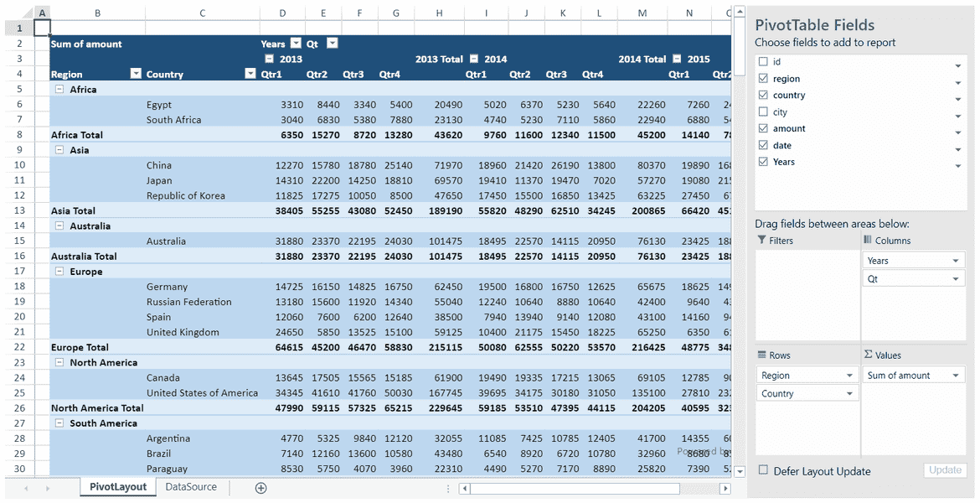
Task: Check the city field checkbox
Action: click(x=764, y=111)
